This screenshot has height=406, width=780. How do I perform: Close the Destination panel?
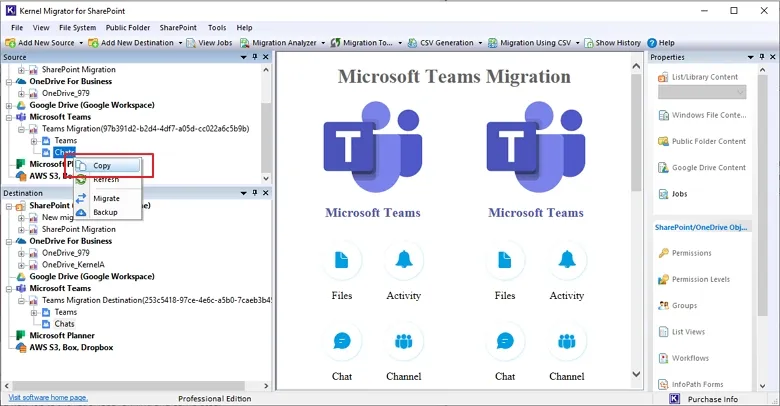point(266,193)
